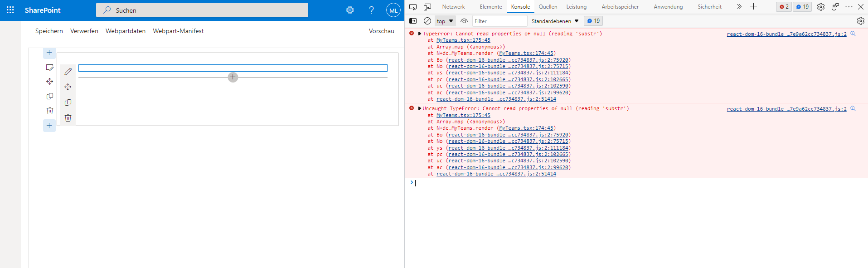Switch to the Leistung tab
The image size is (868, 268).
pos(577,7)
